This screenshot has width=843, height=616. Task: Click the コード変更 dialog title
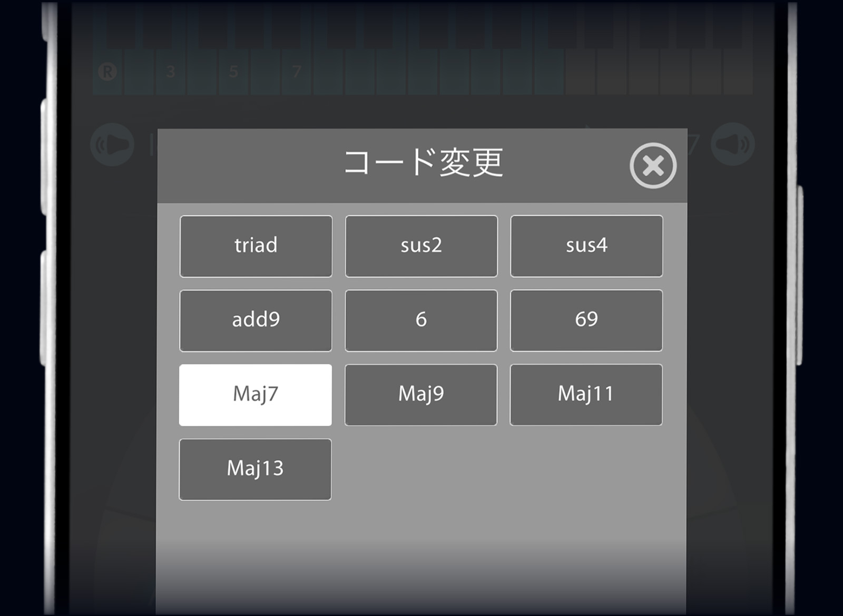point(423,162)
